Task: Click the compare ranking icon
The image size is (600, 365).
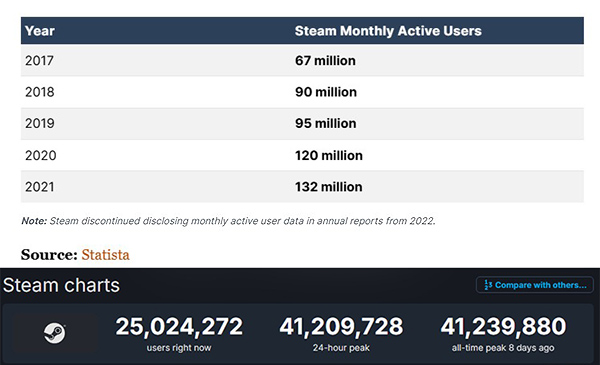Action: coord(488,285)
